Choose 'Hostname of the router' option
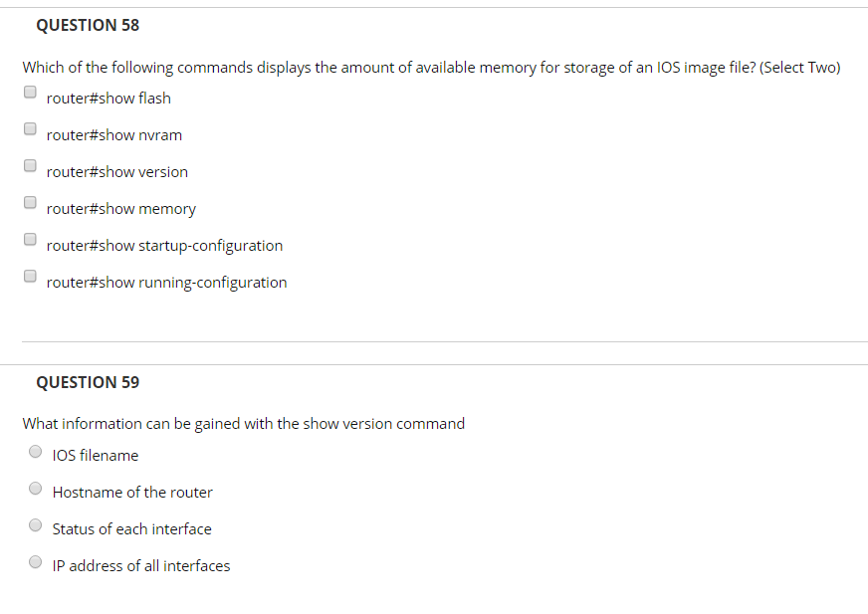 click(x=36, y=488)
